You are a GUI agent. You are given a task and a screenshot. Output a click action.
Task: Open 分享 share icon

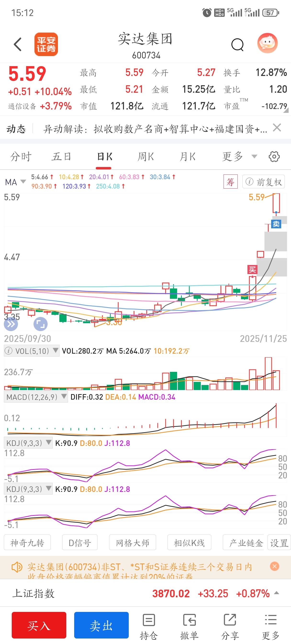[230, 627]
